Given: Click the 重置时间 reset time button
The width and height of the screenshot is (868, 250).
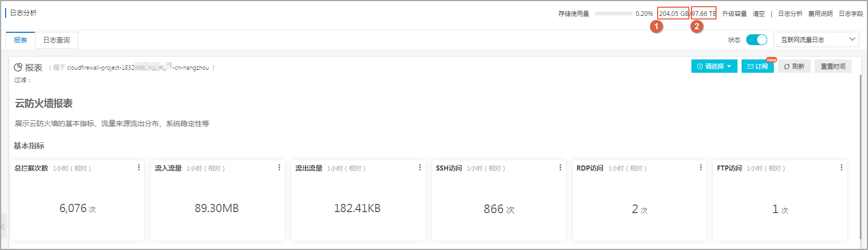Looking at the screenshot, I should point(833,66).
